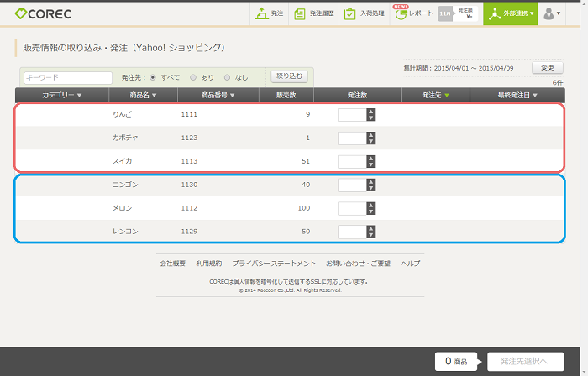Select the すべて radio option

[153, 77]
